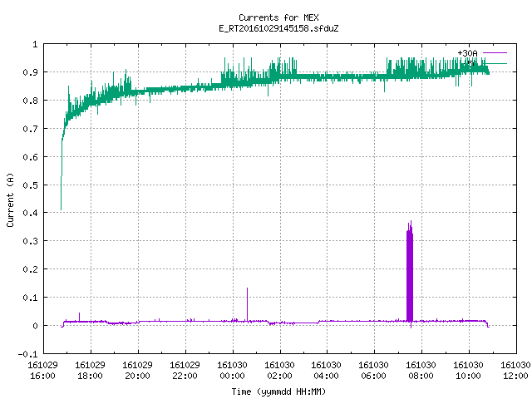Click the y-axis tick label '0.6'

pyautogui.click(x=30, y=157)
